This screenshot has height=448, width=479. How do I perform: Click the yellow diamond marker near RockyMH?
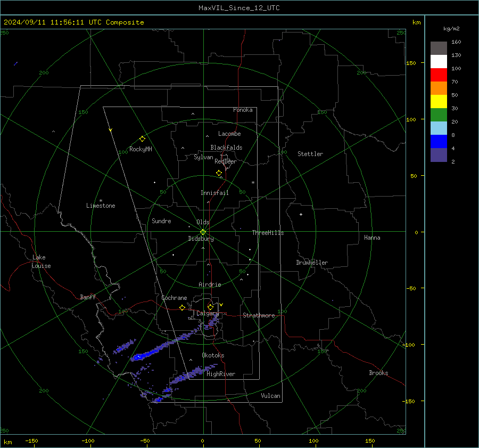pyautogui.click(x=142, y=139)
